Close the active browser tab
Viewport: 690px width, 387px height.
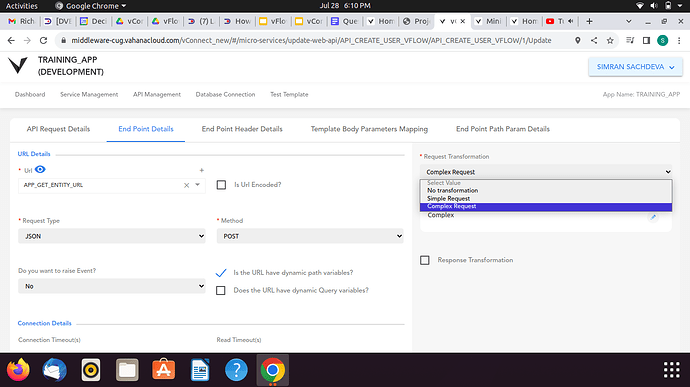click(x=463, y=21)
